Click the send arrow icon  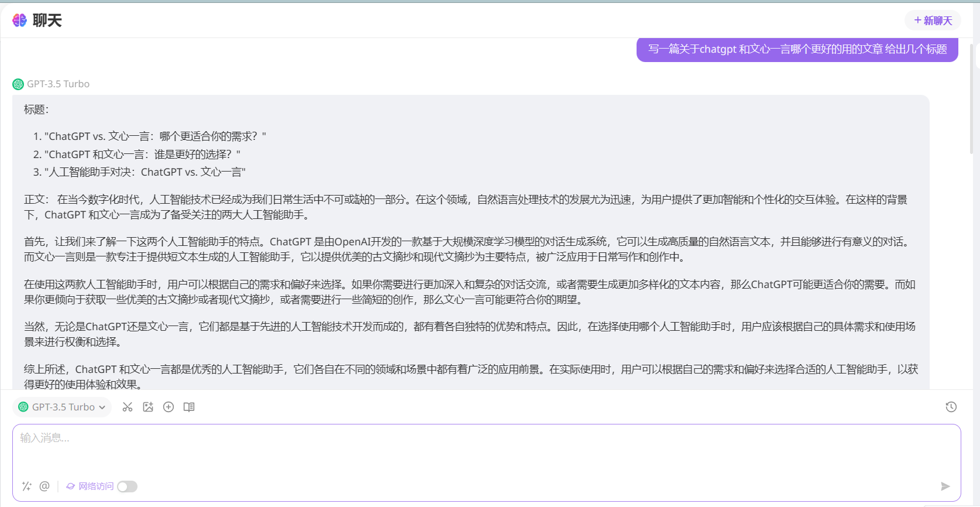tap(945, 486)
